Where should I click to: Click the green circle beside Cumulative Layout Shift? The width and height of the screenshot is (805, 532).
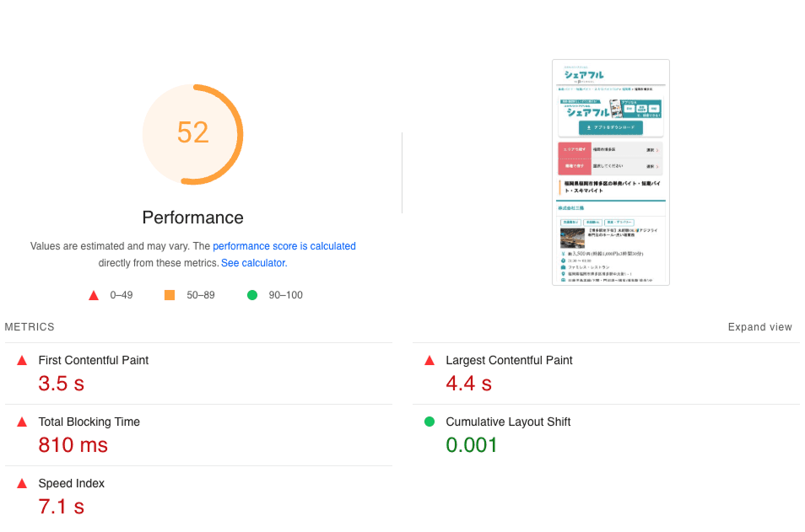[x=430, y=422]
